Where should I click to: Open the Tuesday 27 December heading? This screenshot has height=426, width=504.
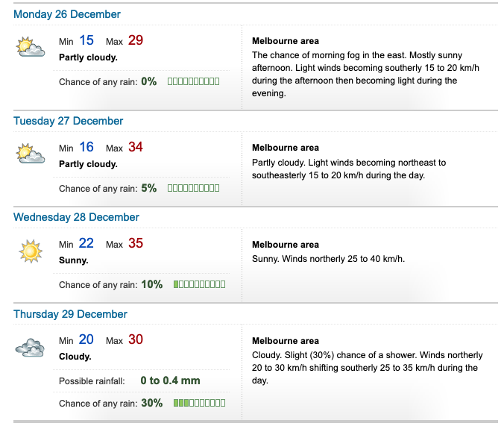click(x=68, y=121)
